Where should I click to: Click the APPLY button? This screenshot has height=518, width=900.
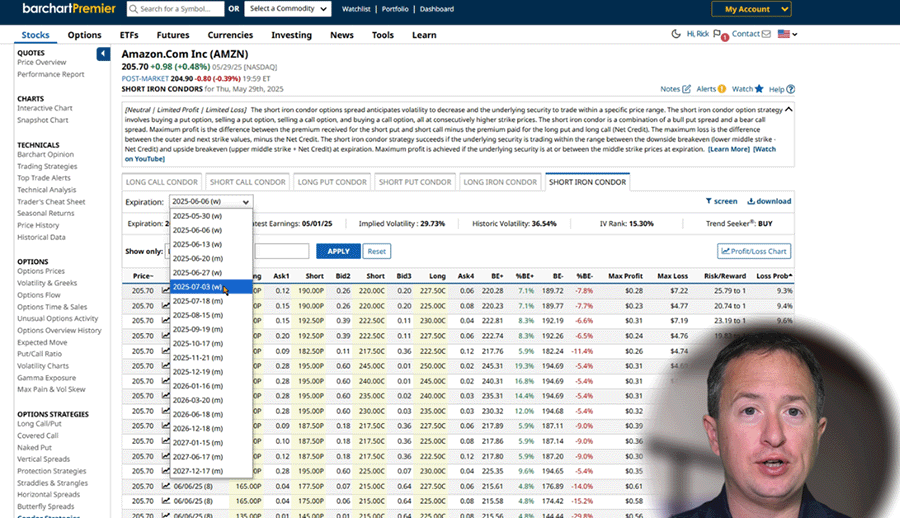click(x=338, y=252)
